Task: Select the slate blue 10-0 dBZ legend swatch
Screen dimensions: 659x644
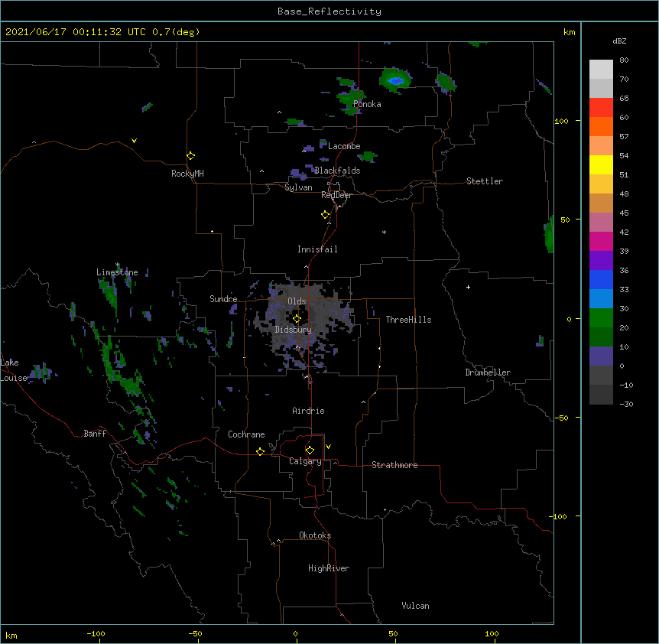Action: coord(601,356)
